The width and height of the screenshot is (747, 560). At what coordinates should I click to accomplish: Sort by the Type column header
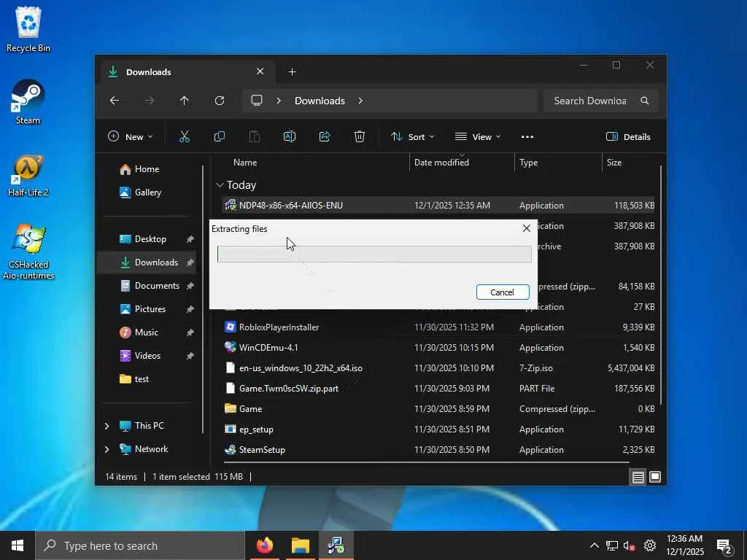coord(558,163)
